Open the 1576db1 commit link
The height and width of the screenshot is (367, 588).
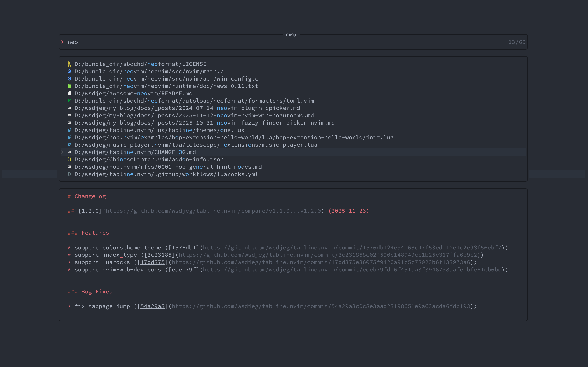click(x=184, y=248)
